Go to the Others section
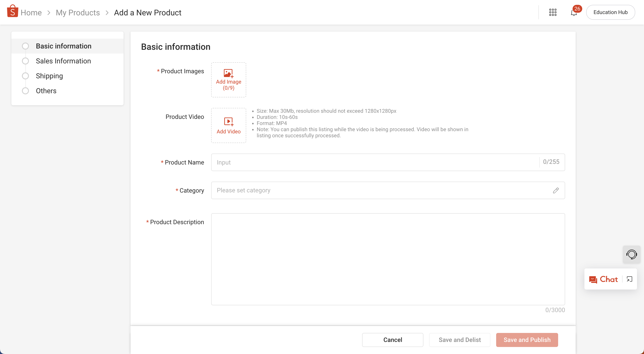Screen dimensions: 644x354 coord(46,91)
